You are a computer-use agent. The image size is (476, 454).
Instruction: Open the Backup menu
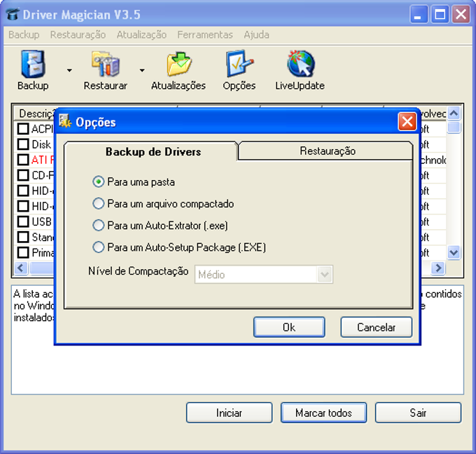pyautogui.click(x=24, y=34)
